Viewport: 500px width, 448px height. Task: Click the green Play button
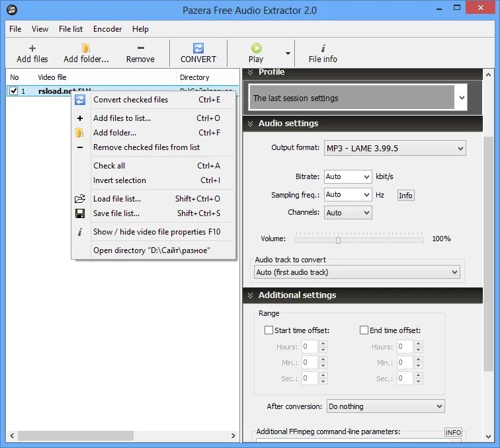coord(256,54)
